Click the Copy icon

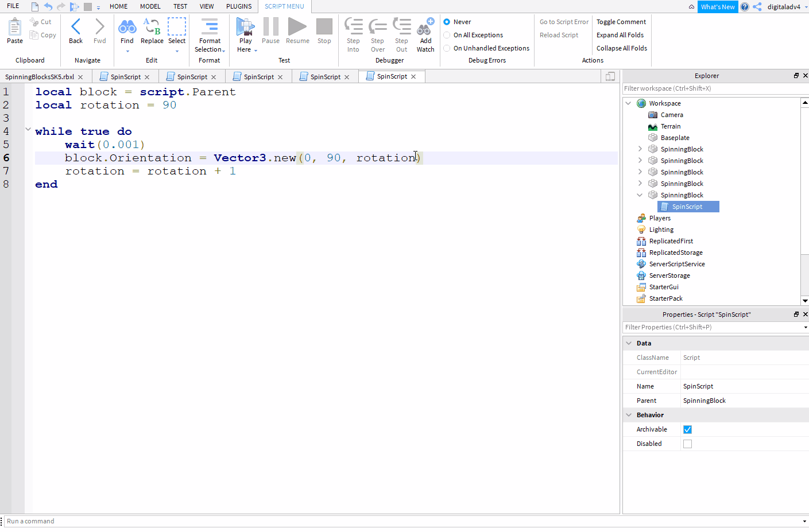tap(34, 35)
